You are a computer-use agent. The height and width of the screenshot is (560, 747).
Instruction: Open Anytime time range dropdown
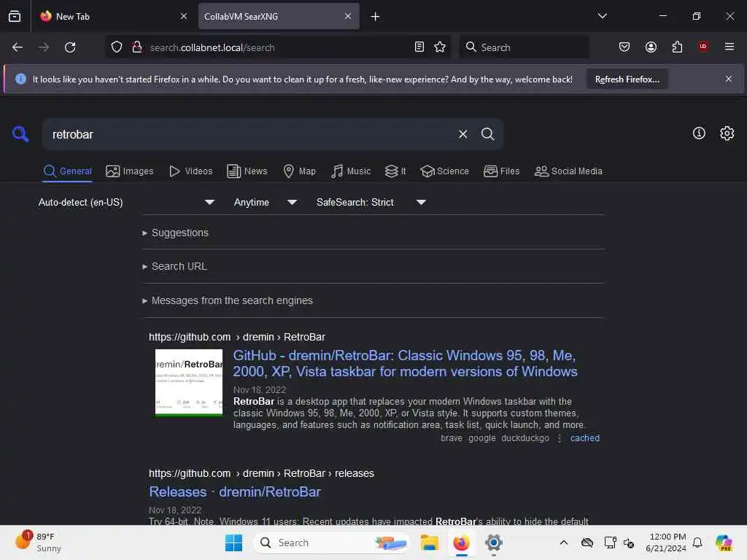(266, 203)
